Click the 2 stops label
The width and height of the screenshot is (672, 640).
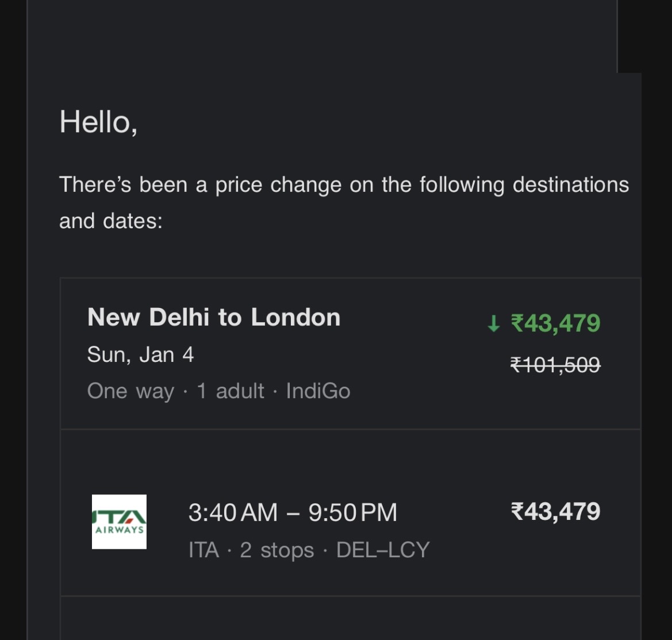click(277, 550)
